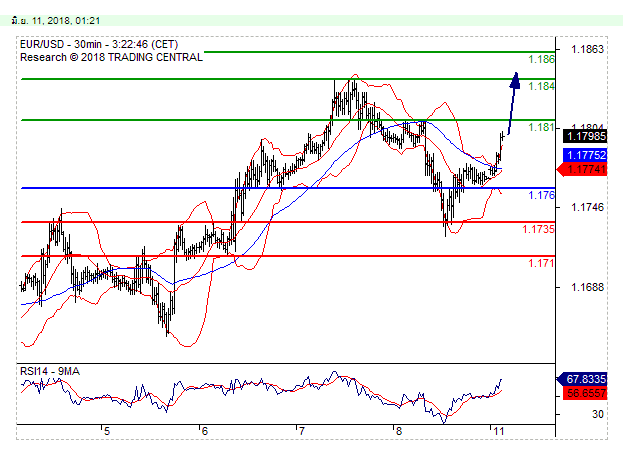Click the 1.184 resistance level label
This screenshot has height=455, width=623.
coord(541,86)
